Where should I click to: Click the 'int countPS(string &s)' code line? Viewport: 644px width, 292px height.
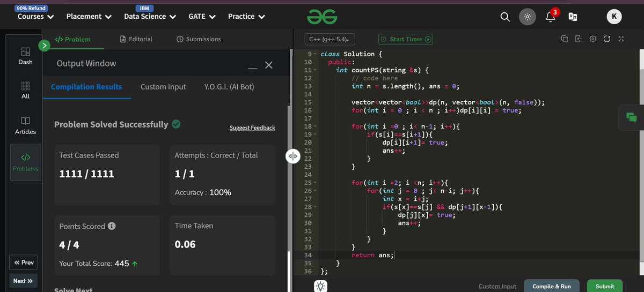(383, 70)
